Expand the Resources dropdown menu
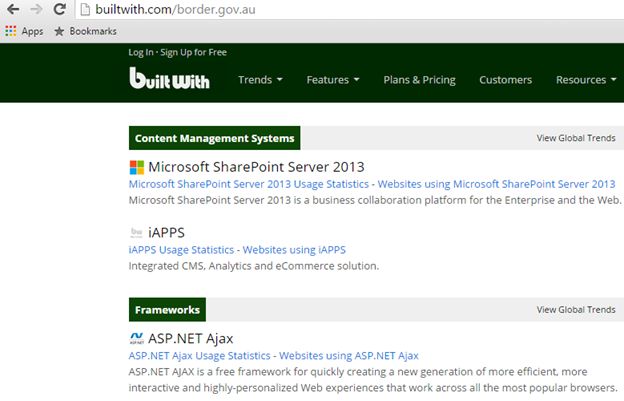 click(x=586, y=80)
